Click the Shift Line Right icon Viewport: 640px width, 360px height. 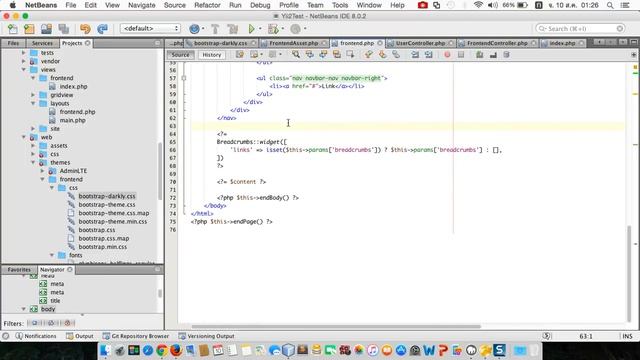click(x=429, y=55)
